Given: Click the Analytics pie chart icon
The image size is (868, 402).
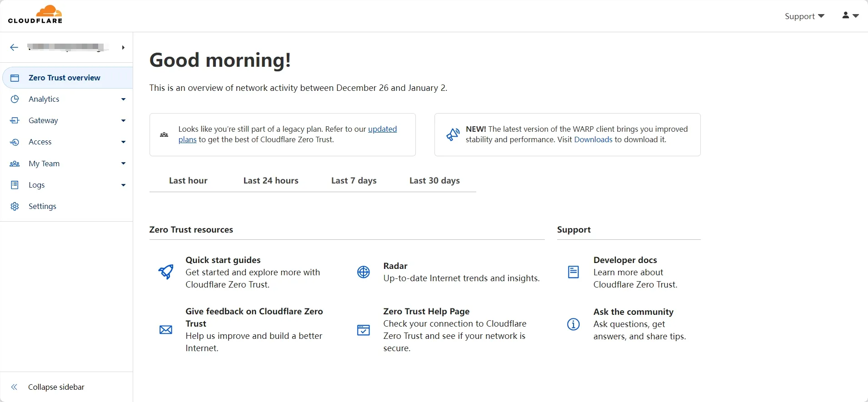Looking at the screenshot, I should (x=15, y=99).
